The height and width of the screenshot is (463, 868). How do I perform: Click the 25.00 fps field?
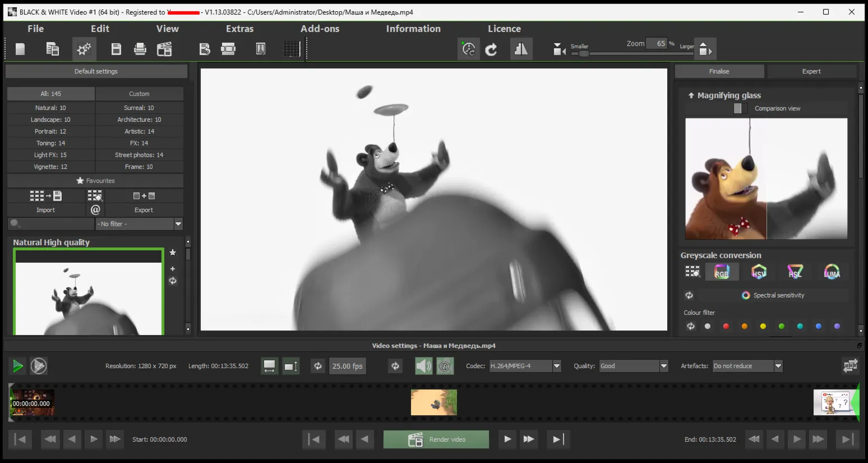click(x=348, y=366)
